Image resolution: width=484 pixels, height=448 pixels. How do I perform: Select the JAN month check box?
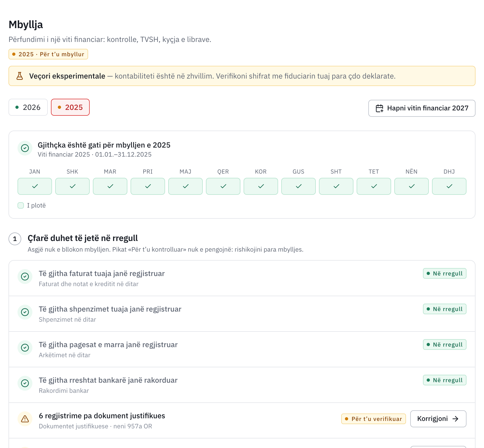(x=35, y=186)
